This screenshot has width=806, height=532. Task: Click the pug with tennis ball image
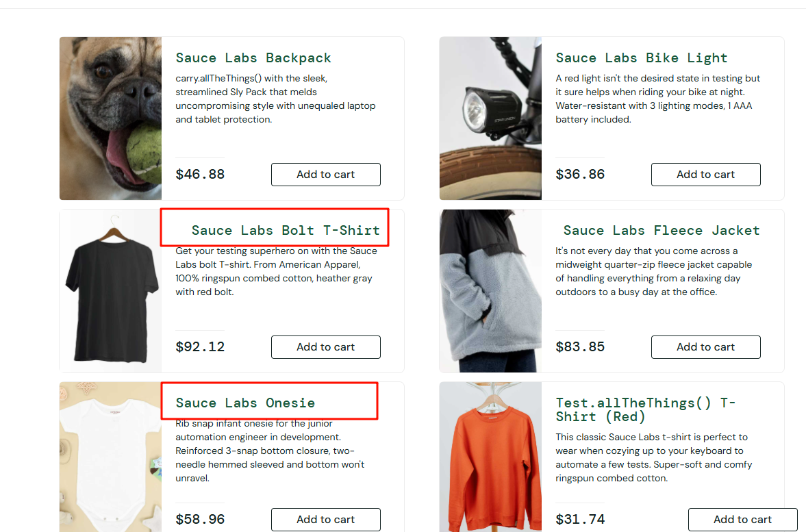click(x=110, y=118)
